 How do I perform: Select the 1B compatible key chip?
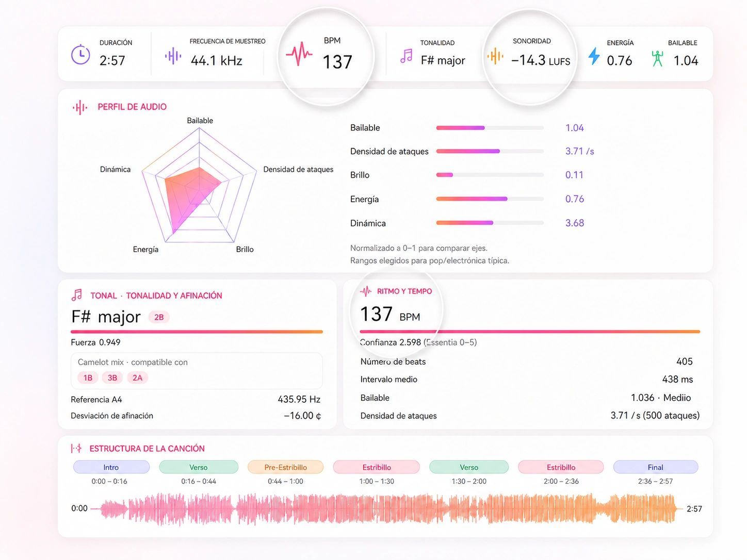tap(88, 378)
